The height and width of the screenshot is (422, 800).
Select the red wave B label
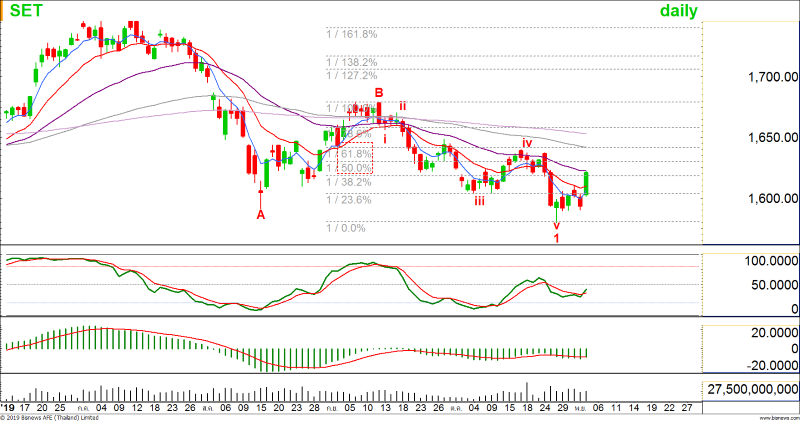click(379, 93)
